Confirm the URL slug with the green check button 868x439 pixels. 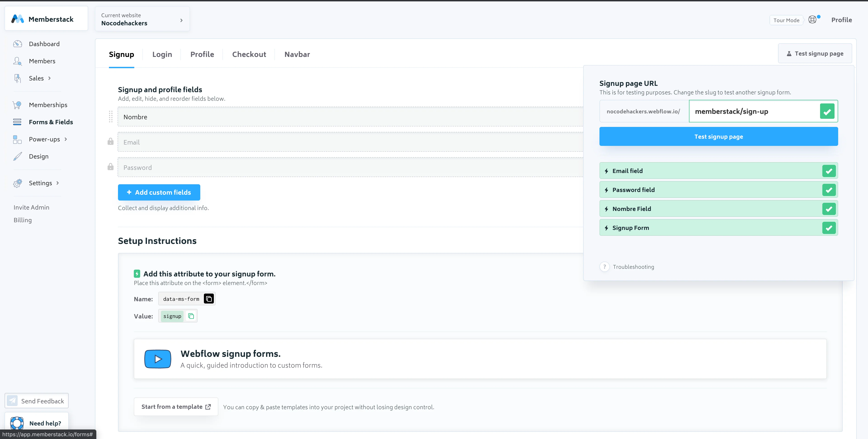point(827,111)
